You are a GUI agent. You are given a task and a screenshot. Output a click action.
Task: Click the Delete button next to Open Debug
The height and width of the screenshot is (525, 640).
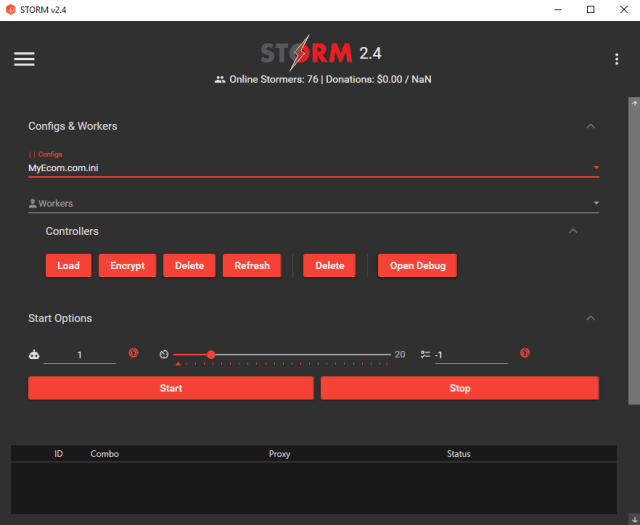point(329,265)
